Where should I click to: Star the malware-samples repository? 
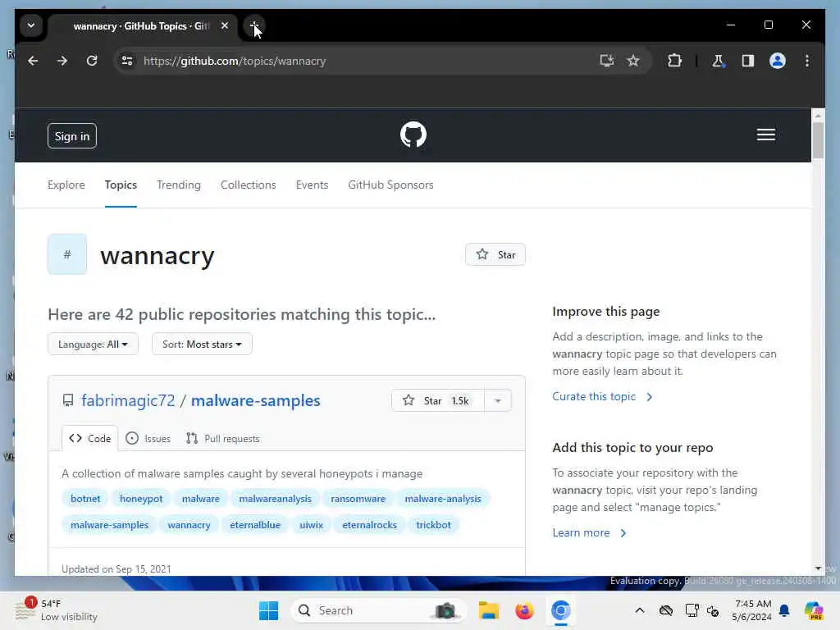(438, 400)
